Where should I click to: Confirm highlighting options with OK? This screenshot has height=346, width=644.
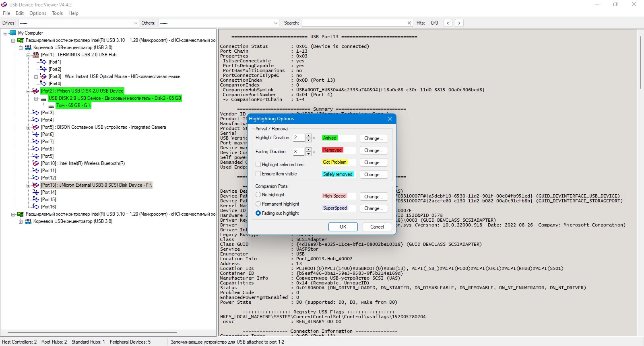coord(343,227)
